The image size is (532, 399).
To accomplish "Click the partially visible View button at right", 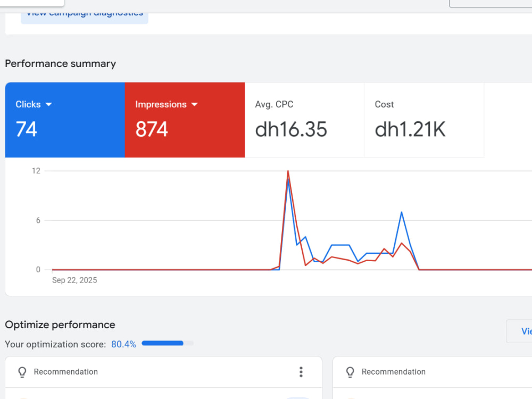I will [519, 331].
